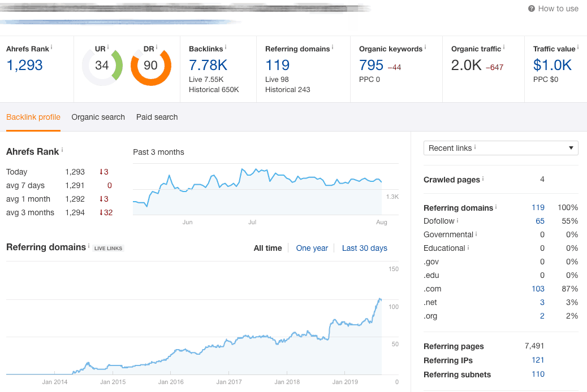
Task: Click the "PPC $0" text under Traffic value
Action: [x=546, y=79]
